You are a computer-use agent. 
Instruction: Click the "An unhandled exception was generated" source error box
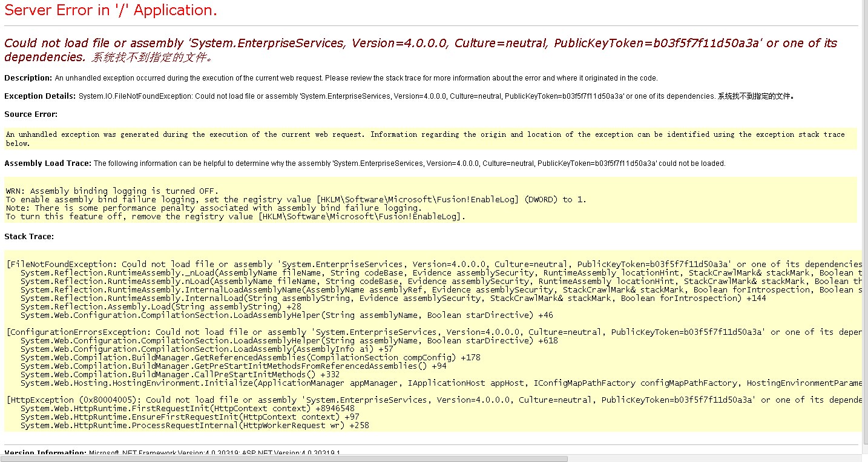[x=425, y=139]
